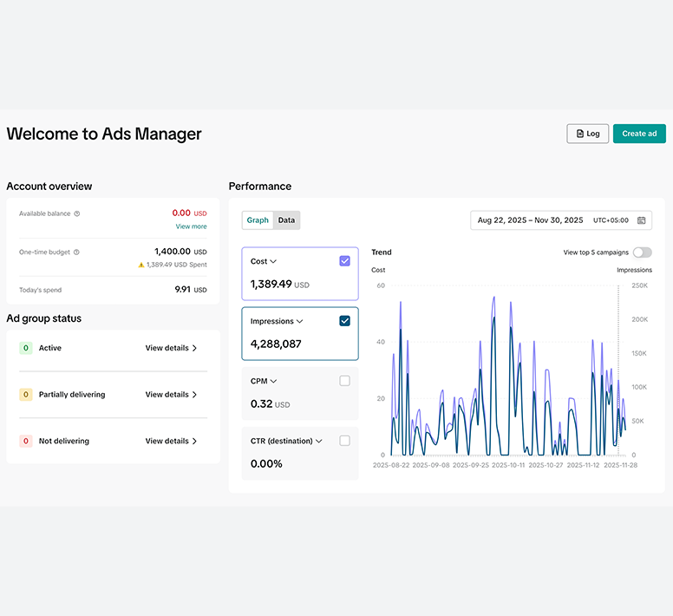Click the yellow Partially delivering count badge
This screenshot has height=616, width=673.
(26, 395)
